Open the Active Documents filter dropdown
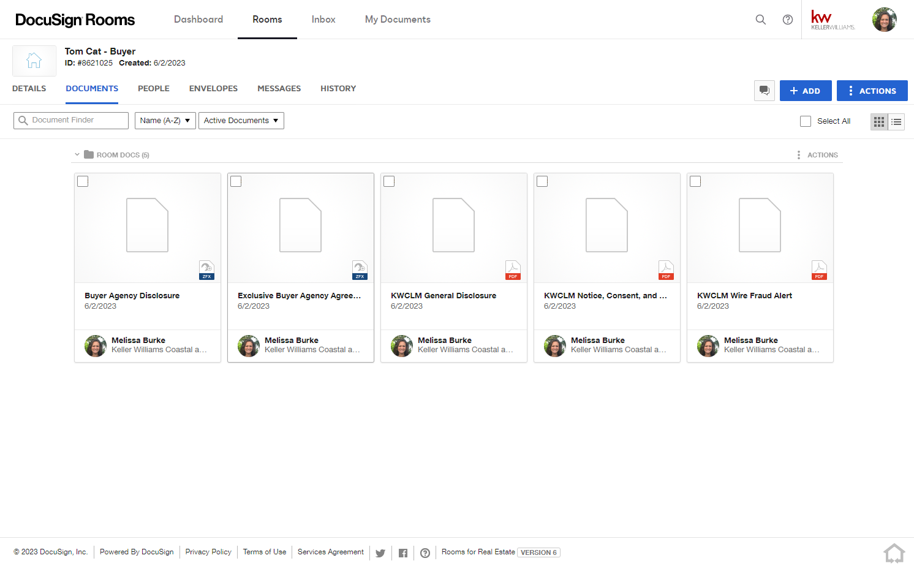 click(x=241, y=121)
